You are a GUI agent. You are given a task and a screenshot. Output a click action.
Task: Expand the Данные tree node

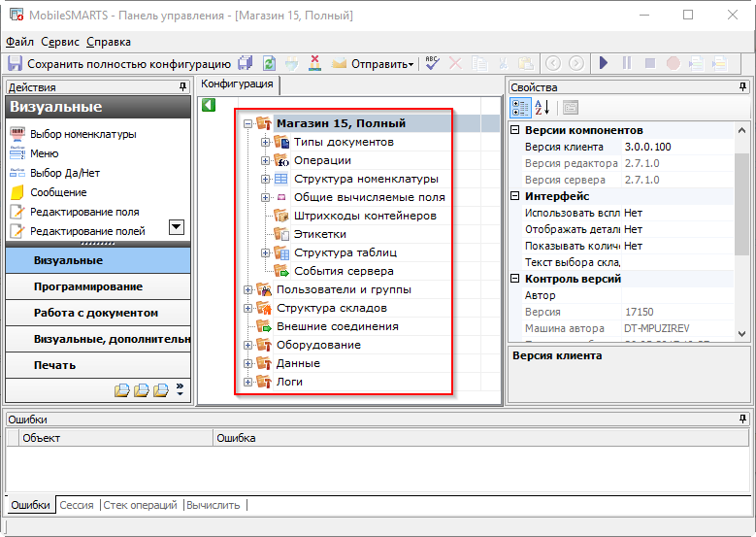pos(247,363)
